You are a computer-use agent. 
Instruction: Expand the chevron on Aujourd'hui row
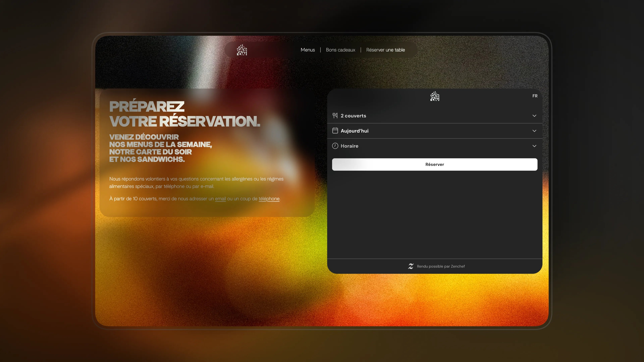coord(534,131)
